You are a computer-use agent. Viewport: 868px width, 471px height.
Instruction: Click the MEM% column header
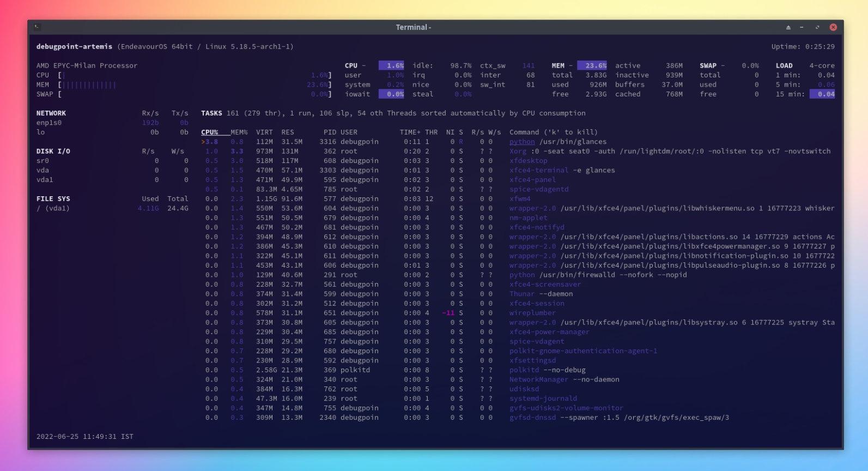(239, 132)
